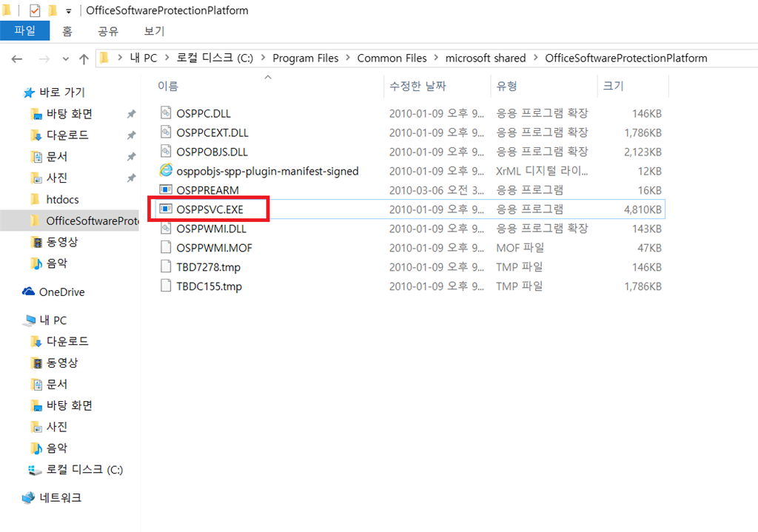The width and height of the screenshot is (758, 532).
Task: Select the osppobjs-spp-plugin-manifest-signed file icon
Action: [166, 170]
